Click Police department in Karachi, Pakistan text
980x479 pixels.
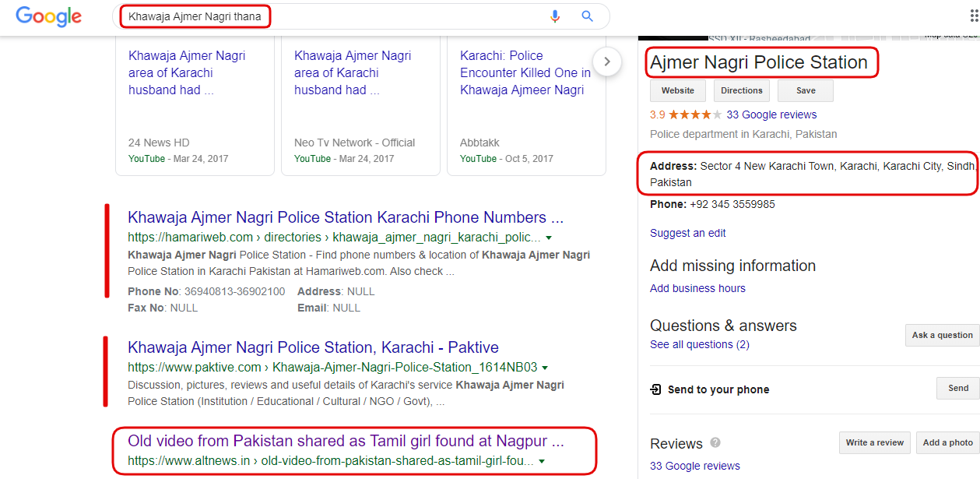(743, 134)
